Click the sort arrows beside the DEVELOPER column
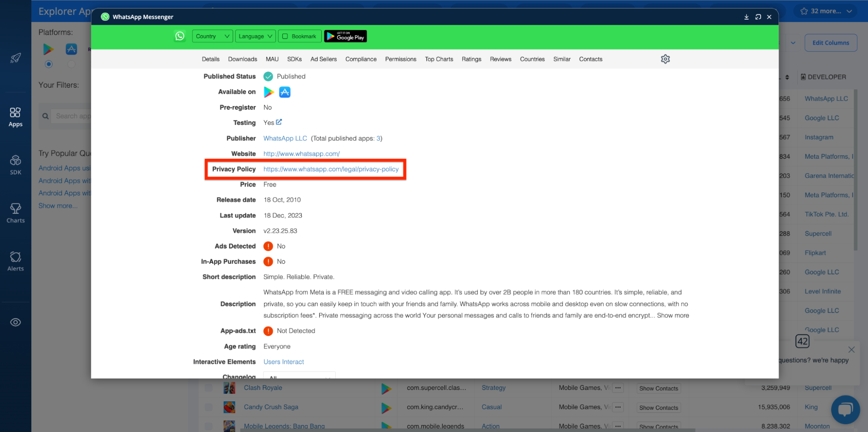 (787, 77)
